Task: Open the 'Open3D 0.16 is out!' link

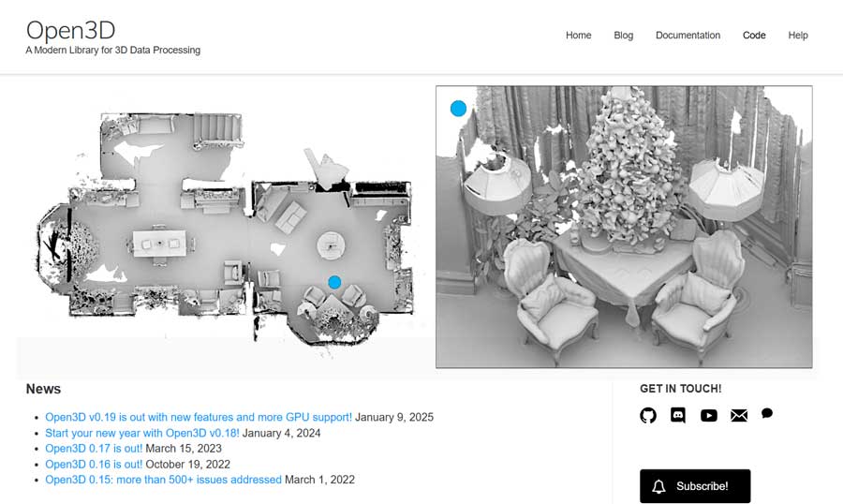Action: [94, 465]
